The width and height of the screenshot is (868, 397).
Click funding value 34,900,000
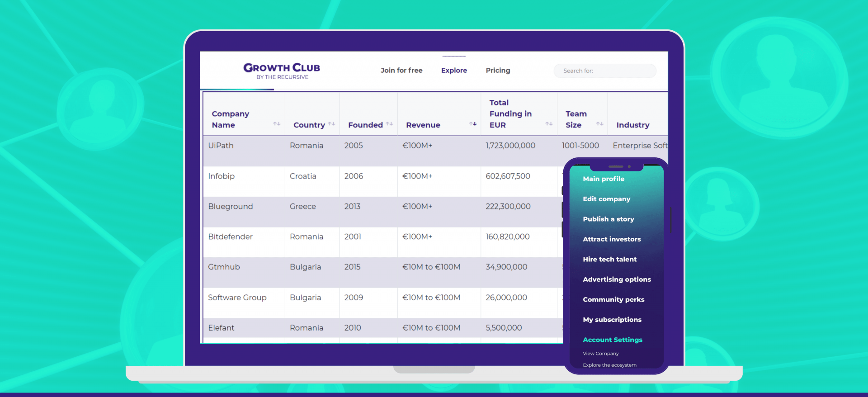pos(506,267)
